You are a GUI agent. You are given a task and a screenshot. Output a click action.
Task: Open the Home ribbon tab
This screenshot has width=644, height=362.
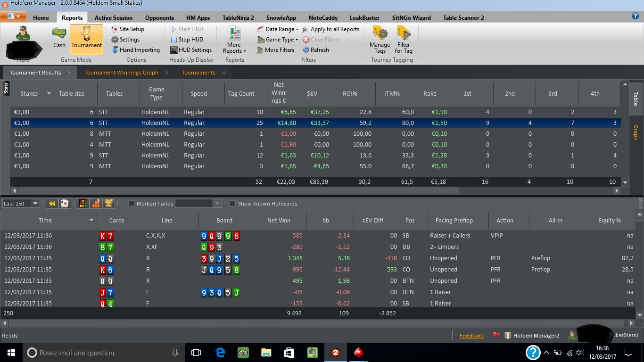41,18
